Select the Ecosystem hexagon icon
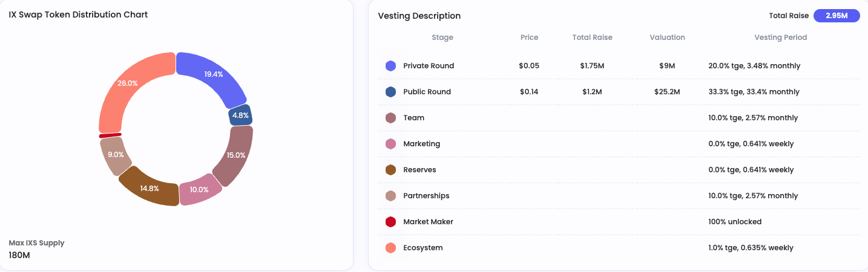The image size is (868, 272). pyautogui.click(x=390, y=248)
